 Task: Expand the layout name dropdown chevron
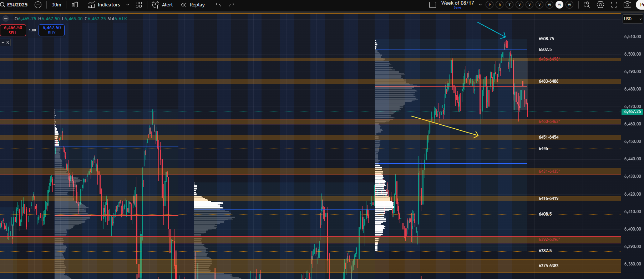[x=480, y=5]
